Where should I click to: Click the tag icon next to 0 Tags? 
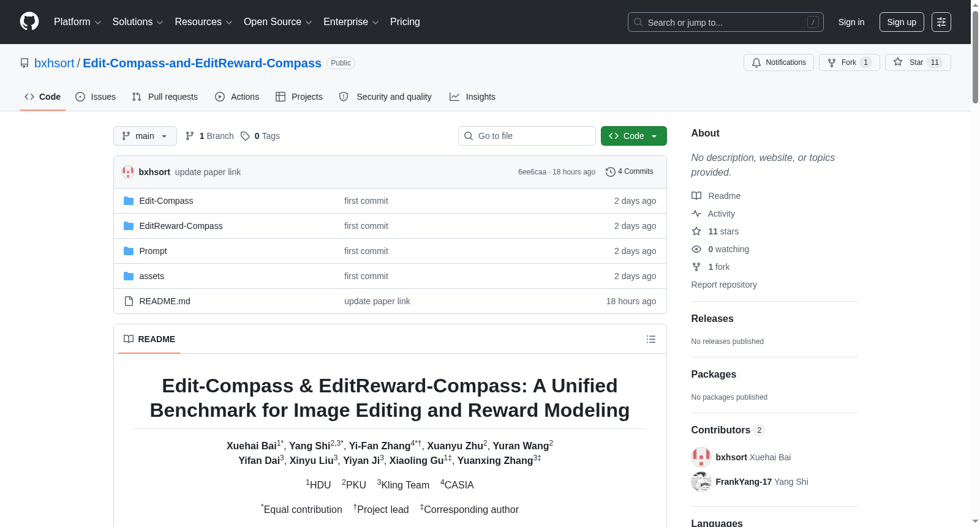(245, 136)
